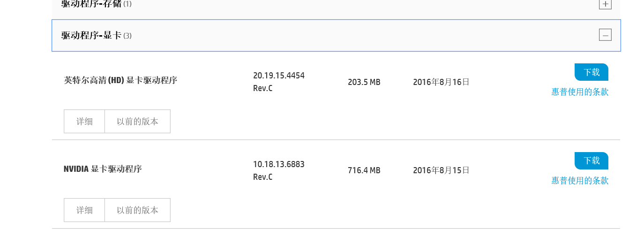
Task: Download the 英特尔高清 (HD) 显卡驱动程序
Action: 591,72
